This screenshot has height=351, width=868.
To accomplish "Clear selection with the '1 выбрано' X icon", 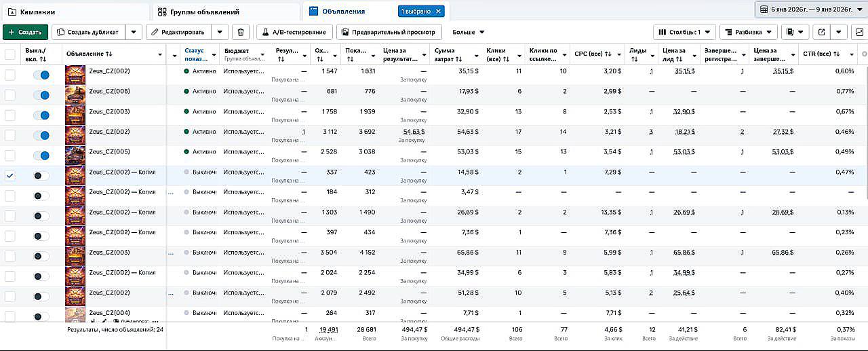I will coord(439,11).
